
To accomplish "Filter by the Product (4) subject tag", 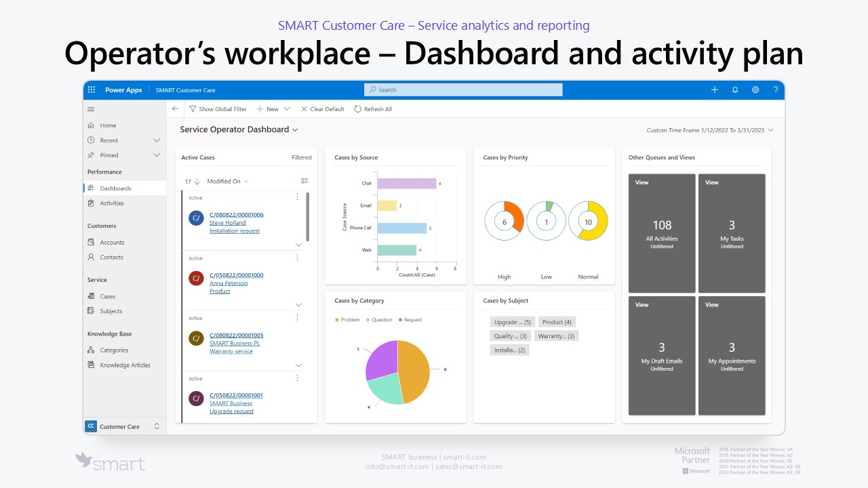I will pyautogui.click(x=557, y=322).
